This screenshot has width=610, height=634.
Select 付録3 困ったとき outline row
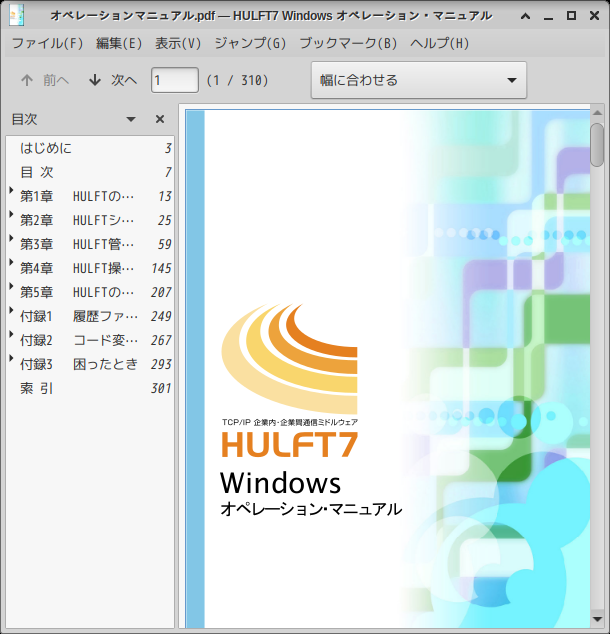pos(90,364)
